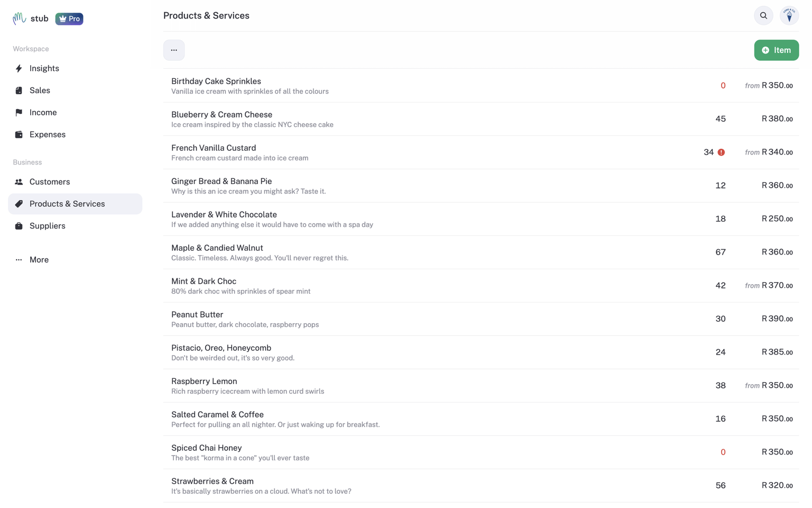Click the Insights lightning bolt icon

click(x=19, y=68)
